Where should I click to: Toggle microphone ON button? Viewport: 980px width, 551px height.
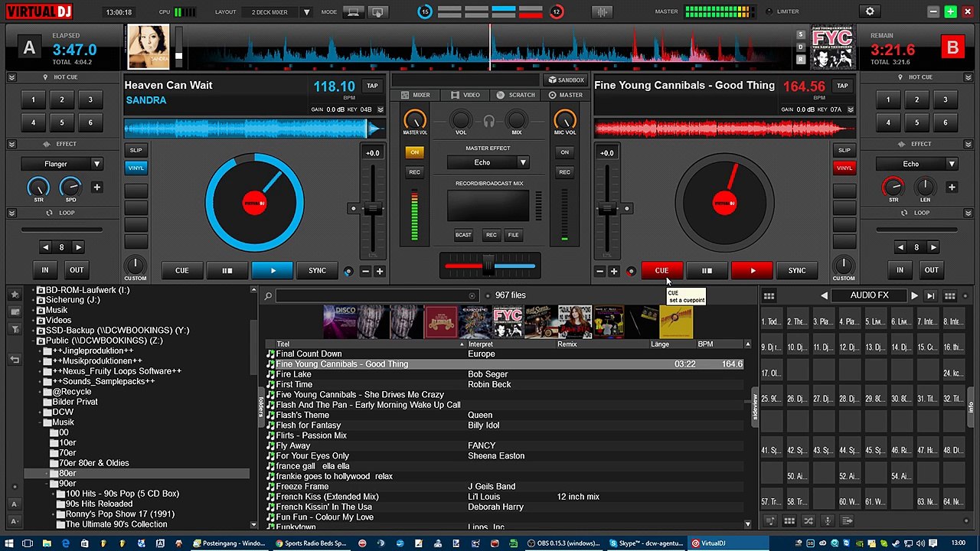pos(564,152)
